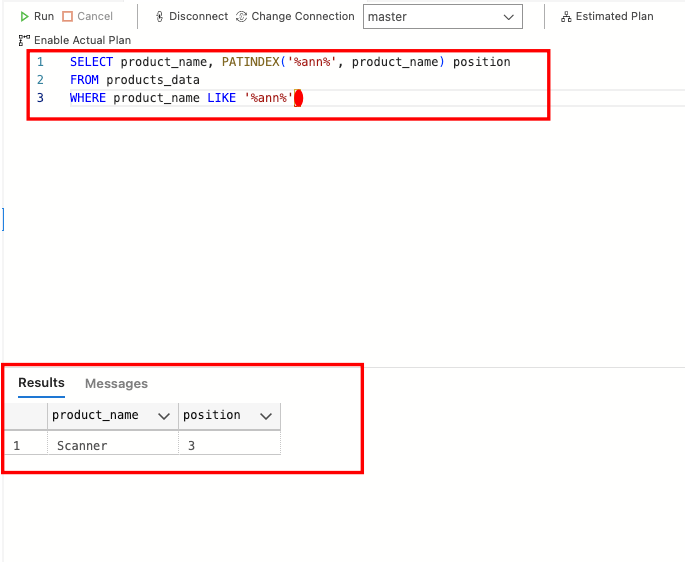The height and width of the screenshot is (562, 685).
Task: Click the position column header label
Action: 212,416
